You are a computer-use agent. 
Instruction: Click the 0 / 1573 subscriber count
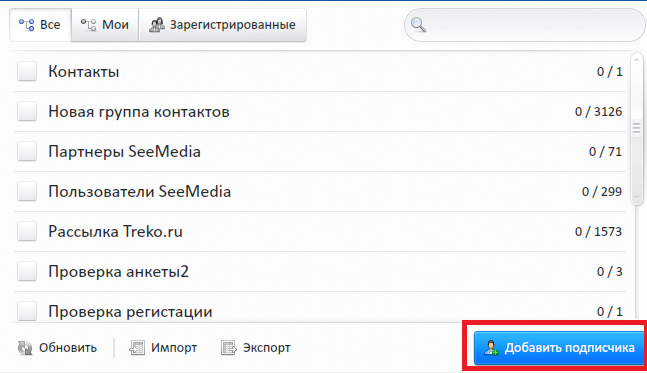click(598, 231)
